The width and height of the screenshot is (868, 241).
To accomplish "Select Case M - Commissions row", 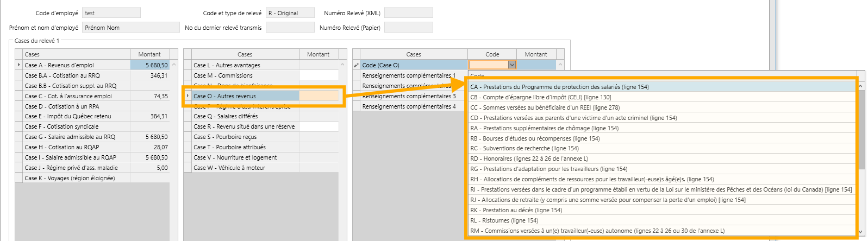I will pos(261,75).
